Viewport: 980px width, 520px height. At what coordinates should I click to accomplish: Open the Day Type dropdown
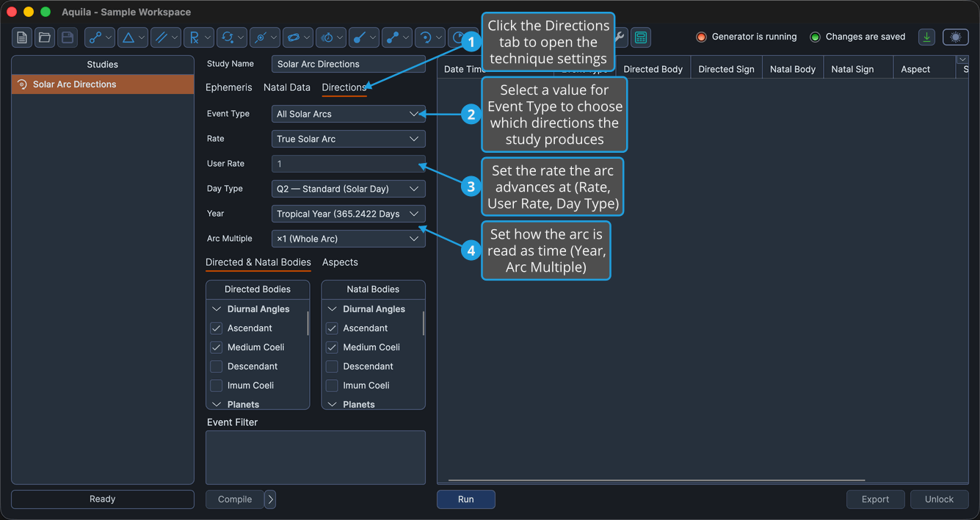point(348,189)
